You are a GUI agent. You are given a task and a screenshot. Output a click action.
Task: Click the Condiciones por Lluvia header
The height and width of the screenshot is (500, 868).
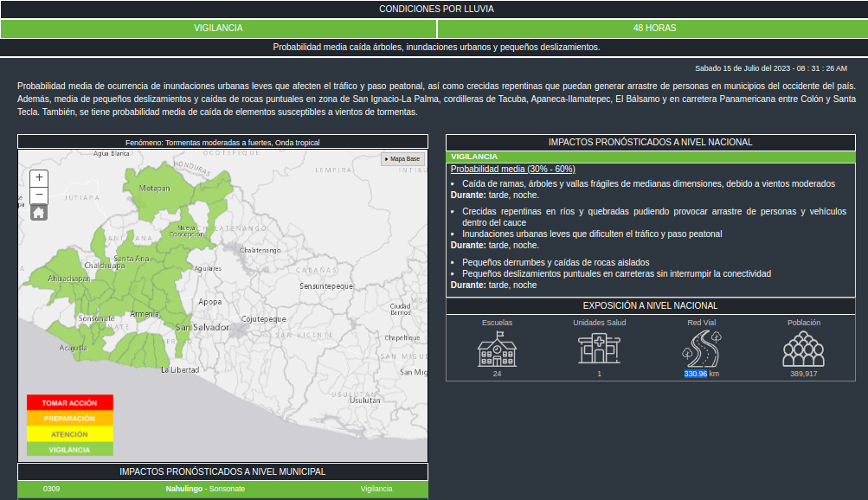(x=436, y=9)
